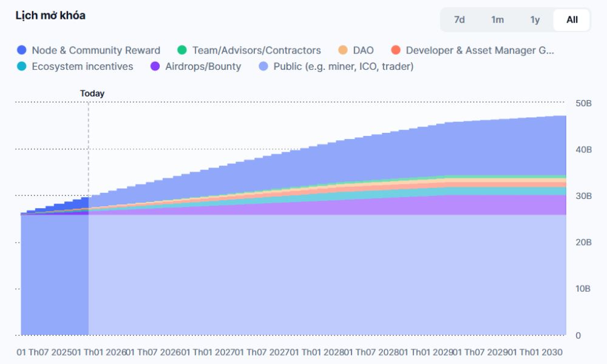The height and width of the screenshot is (364, 607).
Task: Click the Public category light-blue dot
Action: (x=263, y=67)
